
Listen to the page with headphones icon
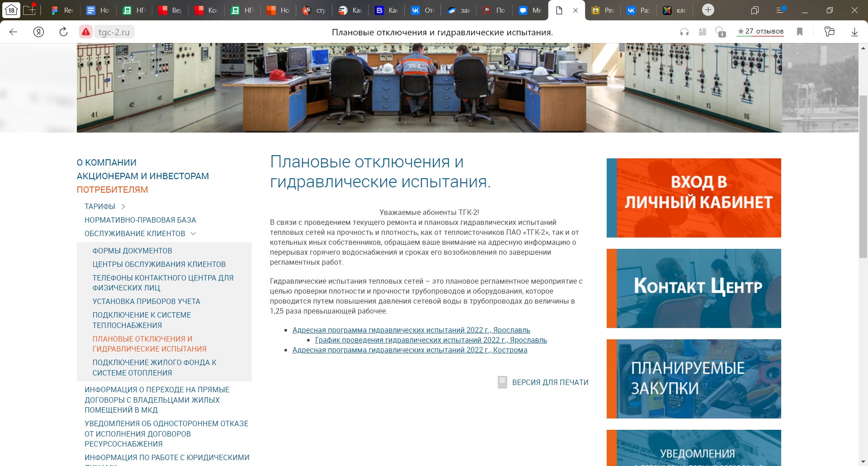[x=684, y=32]
